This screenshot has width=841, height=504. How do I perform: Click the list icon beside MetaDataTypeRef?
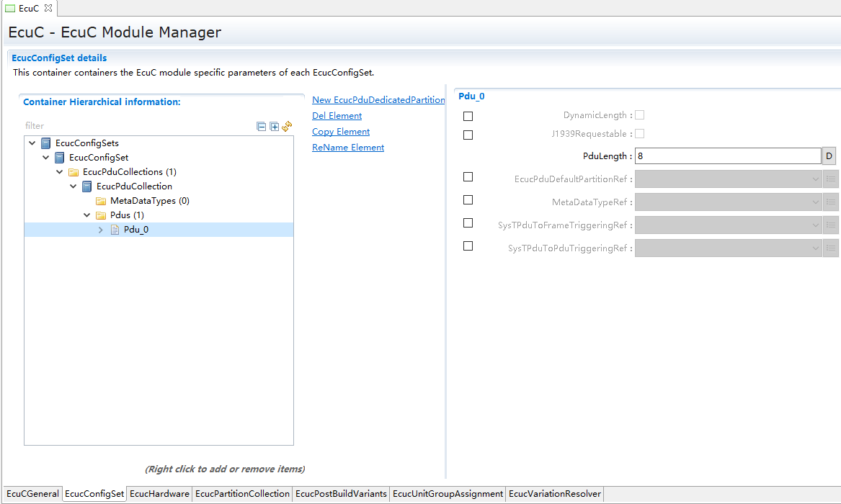[x=831, y=202]
